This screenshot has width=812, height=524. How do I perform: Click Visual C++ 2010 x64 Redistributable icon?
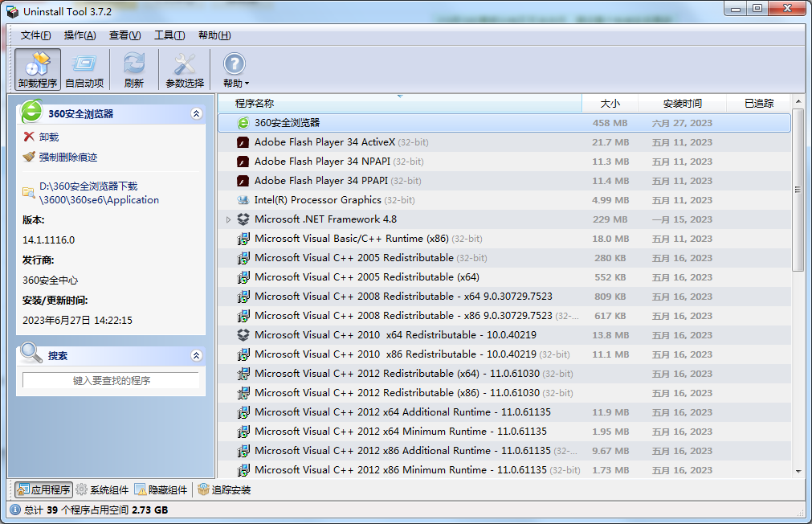pos(243,335)
